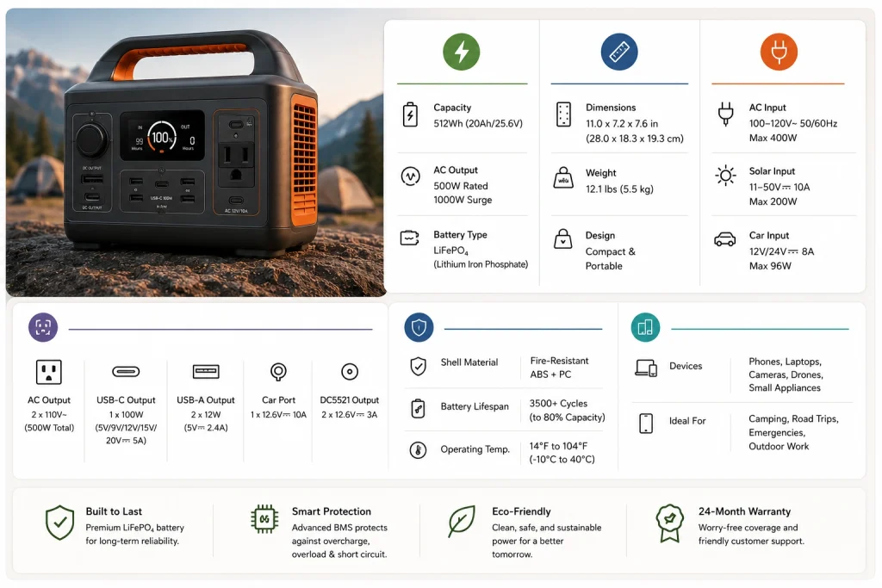Click the "1 x 100W" USB-C value

tap(126, 415)
